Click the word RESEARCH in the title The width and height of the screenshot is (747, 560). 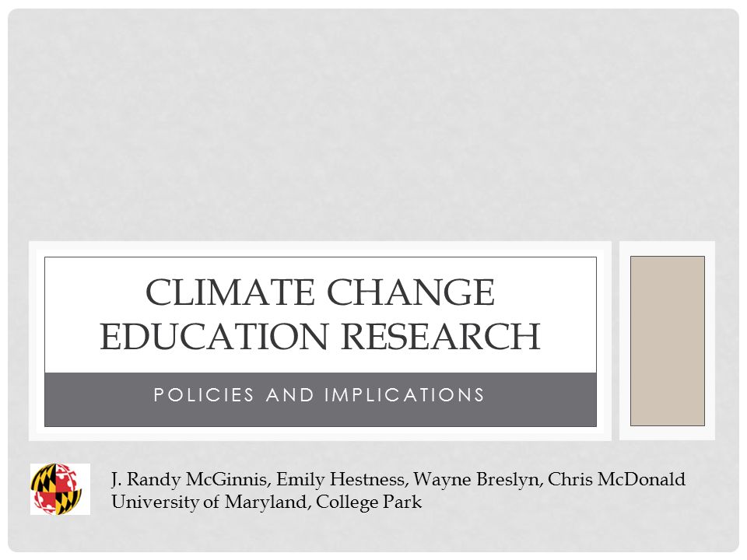pyautogui.click(x=441, y=336)
